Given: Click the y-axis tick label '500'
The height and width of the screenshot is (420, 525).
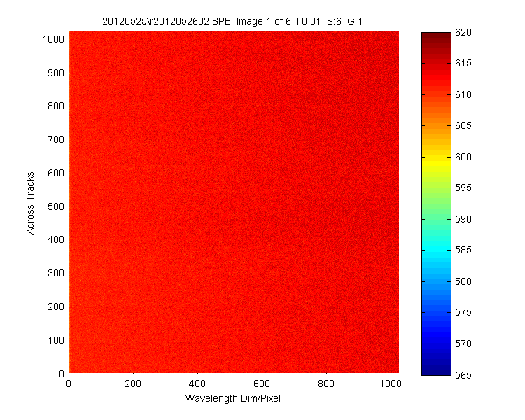Looking at the screenshot, I should tap(56, 206).
